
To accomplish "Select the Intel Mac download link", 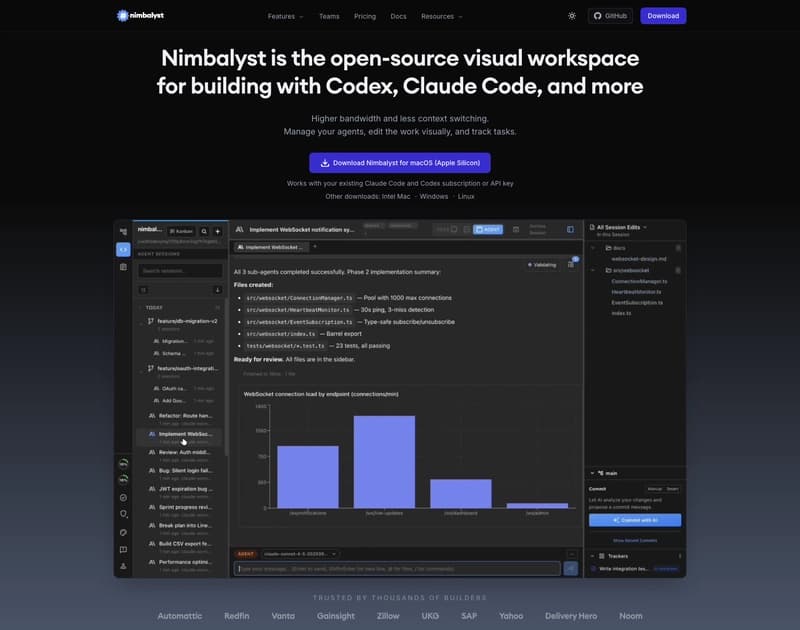I will [x=396, y=196].
